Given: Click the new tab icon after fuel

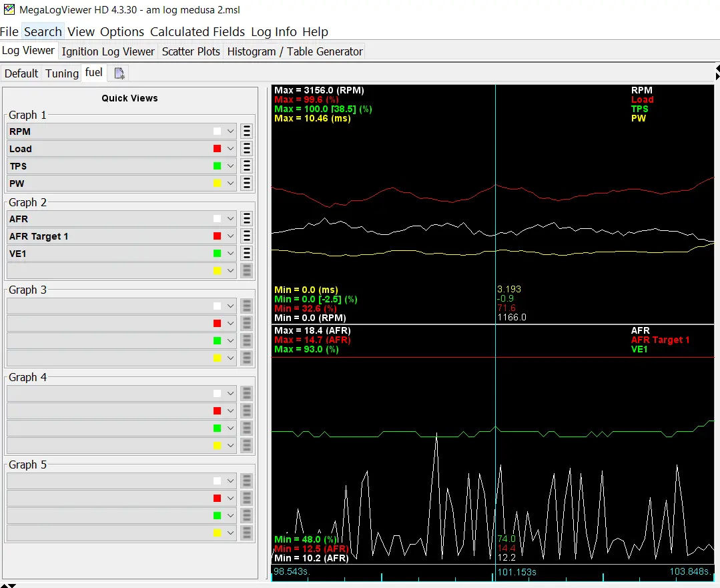Looking at the screenshot, I should click(x=119, y=73).
